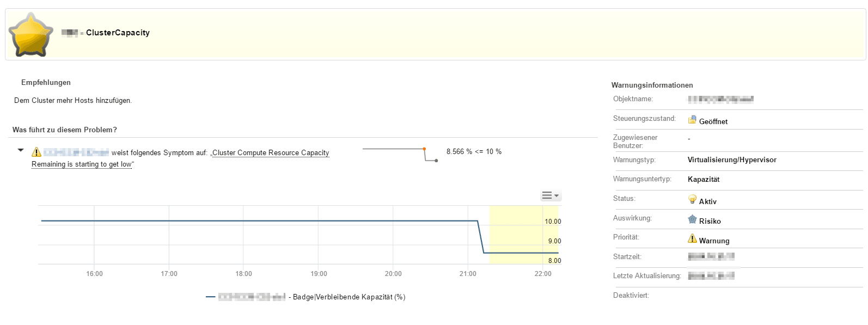The height and width of the screenshot is (325, 868).
Task: Click the 21:00 time axis label
Action: (468, 274)
